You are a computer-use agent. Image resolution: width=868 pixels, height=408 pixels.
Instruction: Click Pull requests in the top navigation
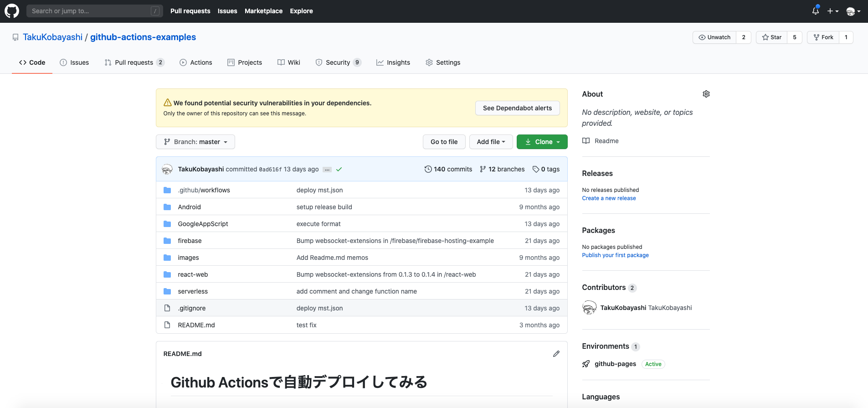(x=190, y=11)
